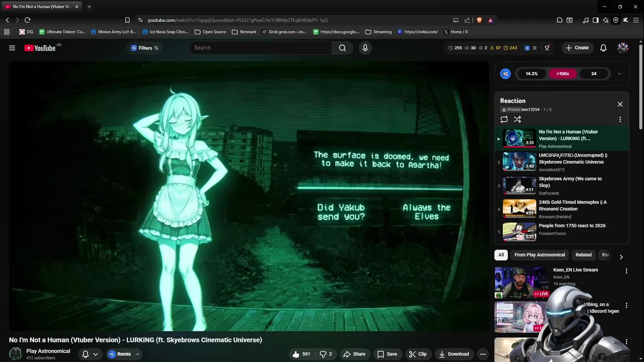The image size is (644, 362).
Task: Open the Brave Rewards triangle icon
Action: coord(490,20)
